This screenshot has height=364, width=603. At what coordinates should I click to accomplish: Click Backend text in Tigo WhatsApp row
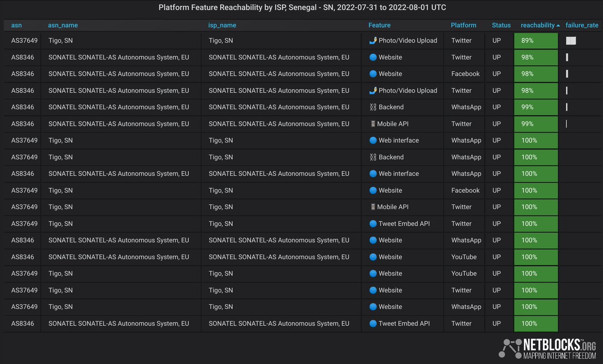click(391, 157)
